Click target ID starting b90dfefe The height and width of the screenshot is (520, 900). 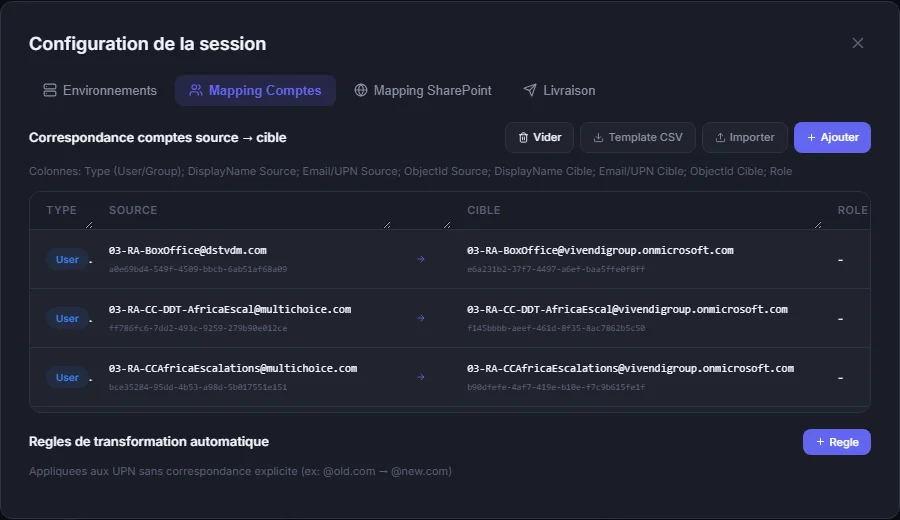[x=556, y=387]
